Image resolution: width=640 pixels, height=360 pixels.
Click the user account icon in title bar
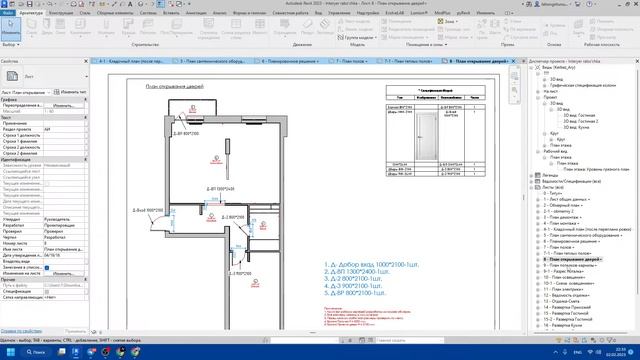pos(537,4)
